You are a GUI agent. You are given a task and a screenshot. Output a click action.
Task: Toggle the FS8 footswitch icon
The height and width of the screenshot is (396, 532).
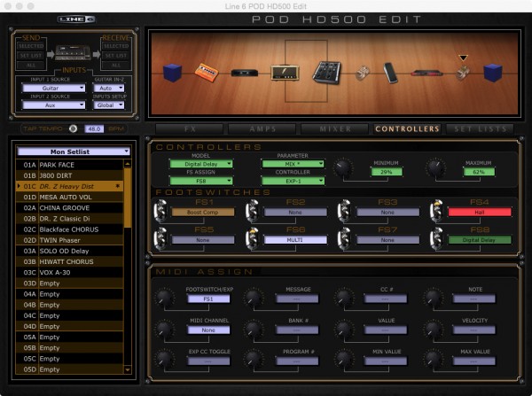(436, 238)
